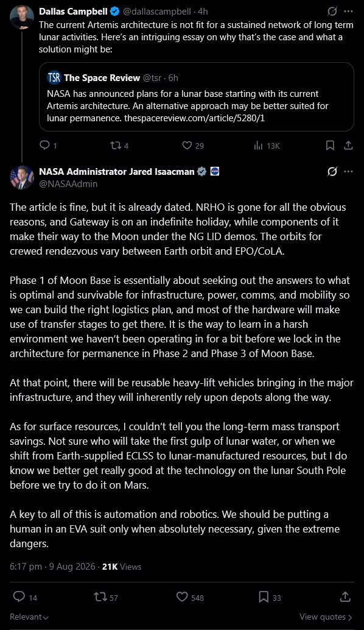364x630 pixels.
Task: Open Dallas Campbell's profile avatar
Action: (22, 17)
